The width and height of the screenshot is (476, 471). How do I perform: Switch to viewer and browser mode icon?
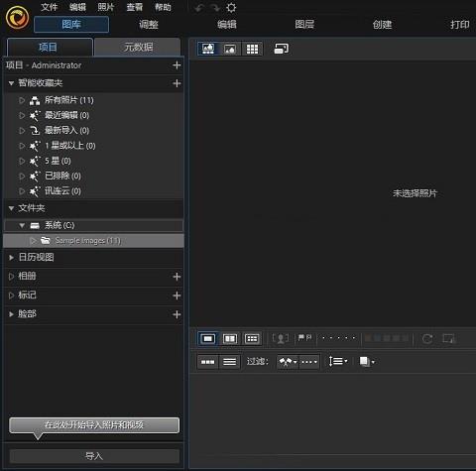coord(208,49)
